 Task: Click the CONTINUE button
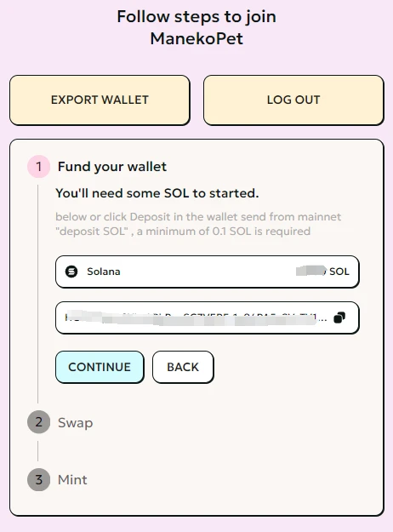coord(100,367)
